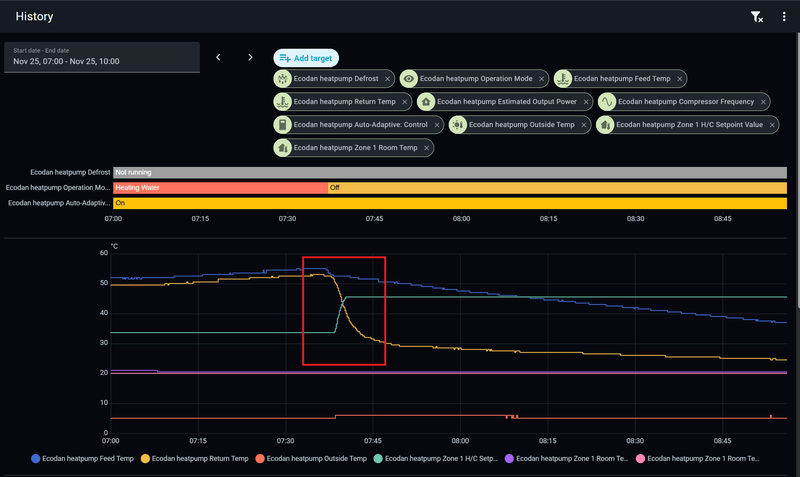The image size is (800, 477).
Task: Click the Return Temp chip thermometer icon
Action: 282,102
